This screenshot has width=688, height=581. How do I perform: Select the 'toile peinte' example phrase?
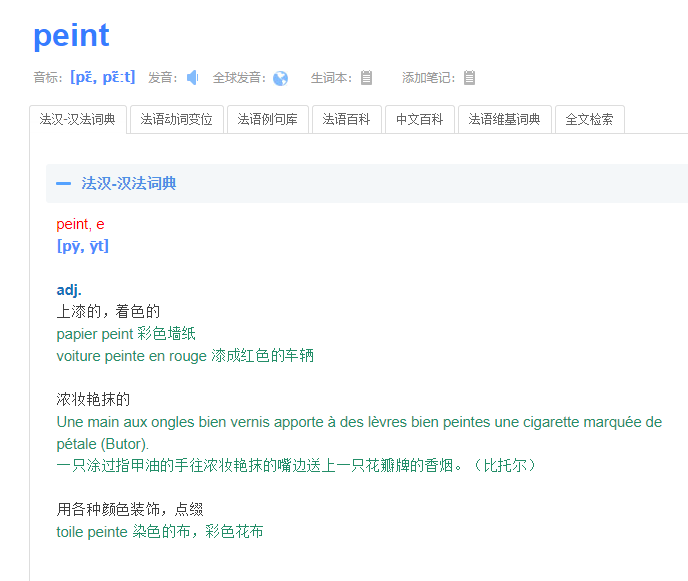[92, 532]
